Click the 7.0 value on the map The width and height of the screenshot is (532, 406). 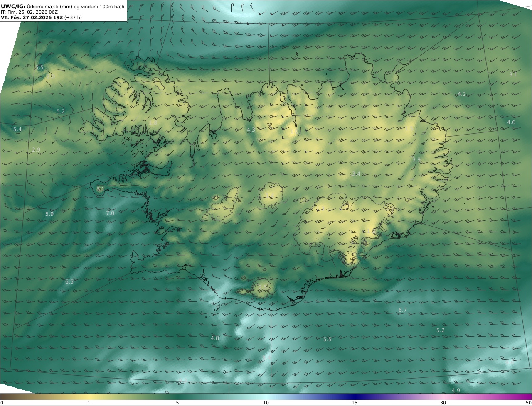click(x=110, y=213)
